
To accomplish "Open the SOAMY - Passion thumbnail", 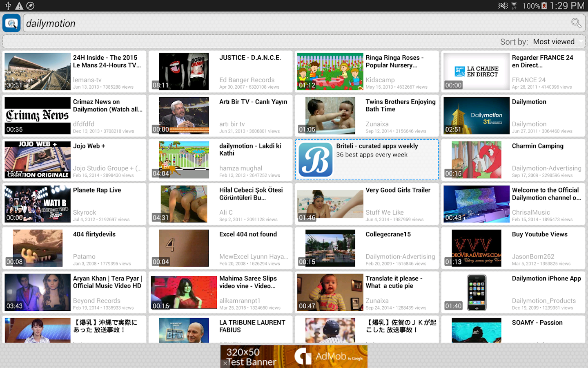I will (477, 330).
